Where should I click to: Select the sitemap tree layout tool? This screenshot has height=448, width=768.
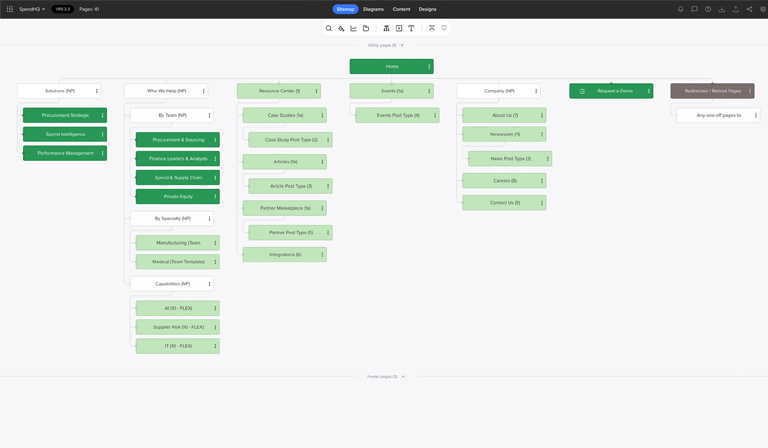(x=386, y=28)
